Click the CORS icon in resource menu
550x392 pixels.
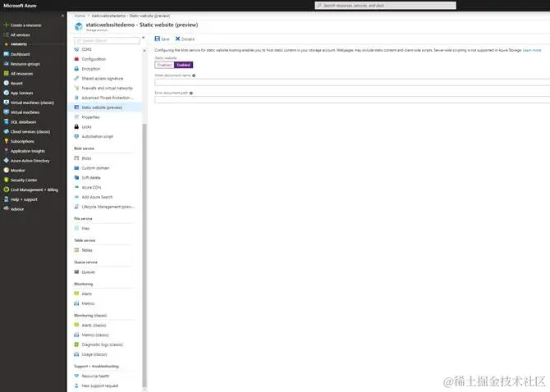pyautogui.click(x=76, y=49)
